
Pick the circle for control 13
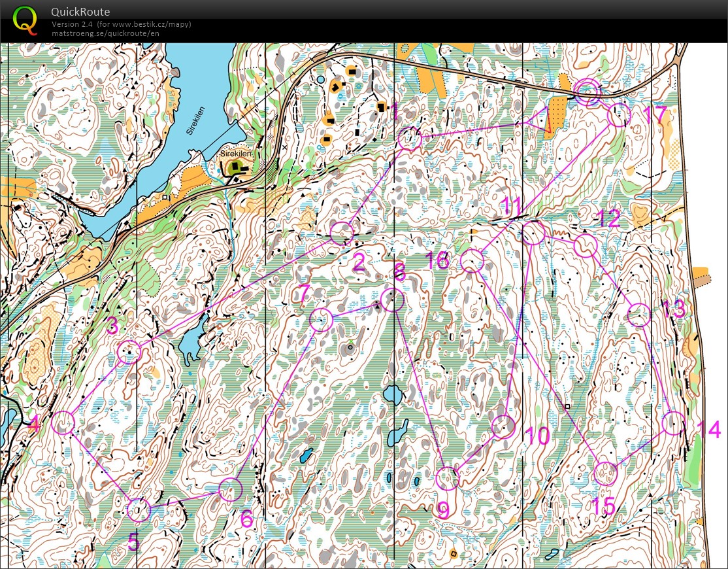click(639, 315)
